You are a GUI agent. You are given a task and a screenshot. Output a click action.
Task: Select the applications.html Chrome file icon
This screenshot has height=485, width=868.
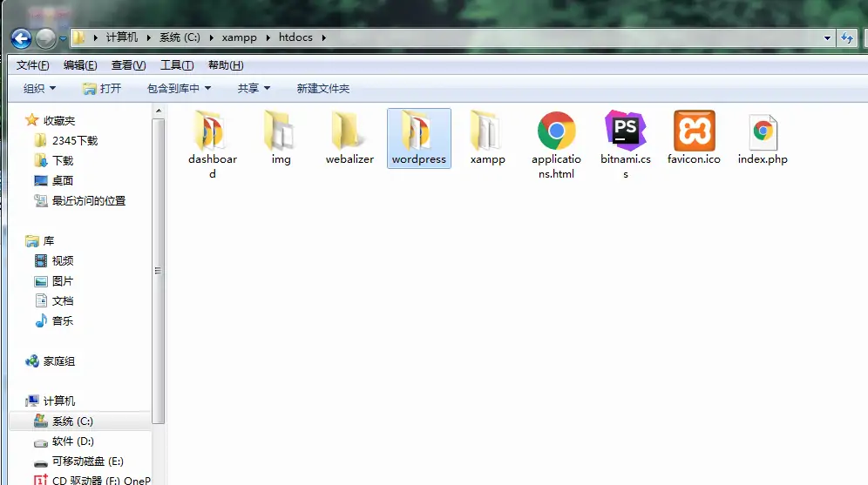pyautogui.click(x=556, y=131)
